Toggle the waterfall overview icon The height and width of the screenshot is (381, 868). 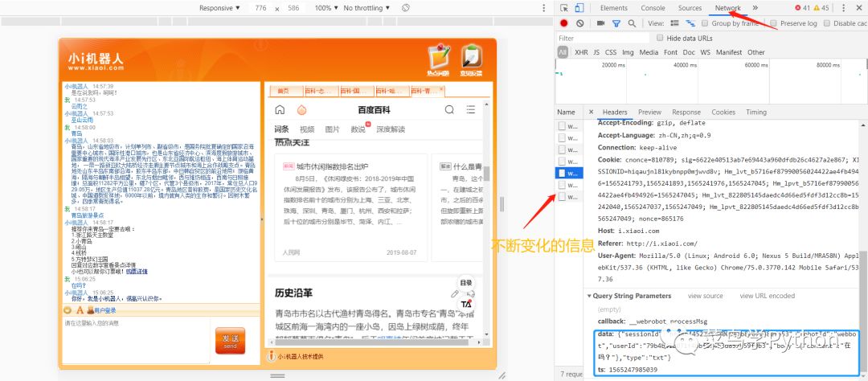(690, 23)
